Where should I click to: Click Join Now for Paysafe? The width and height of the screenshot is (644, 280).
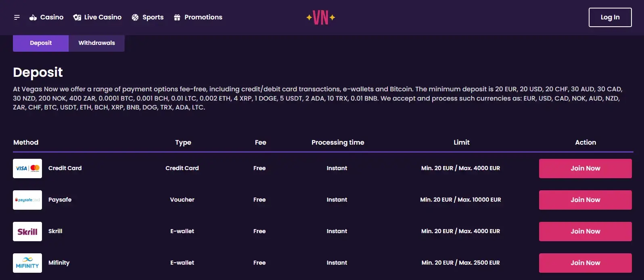pos(585,200)
